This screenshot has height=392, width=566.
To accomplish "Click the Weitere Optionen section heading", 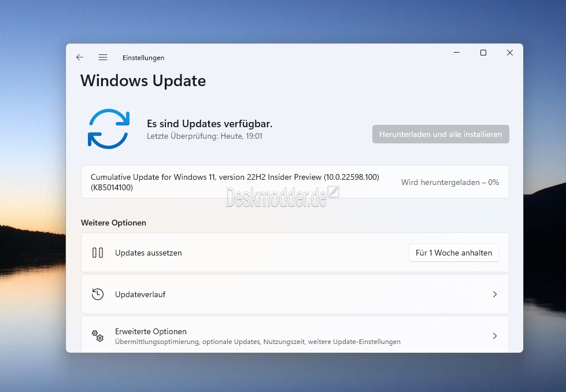I will click(x=113, y=223).
